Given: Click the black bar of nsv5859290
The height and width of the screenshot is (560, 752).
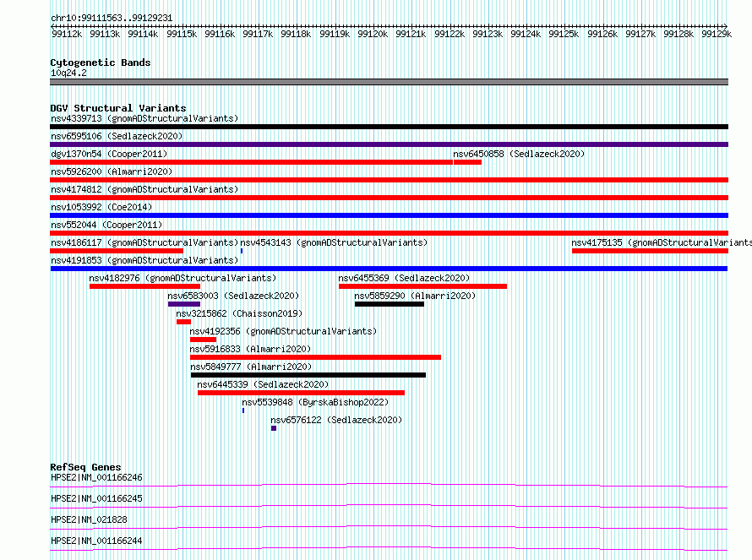Looking at the screenshot, I should pyautogui.click(x=390, y=304).
